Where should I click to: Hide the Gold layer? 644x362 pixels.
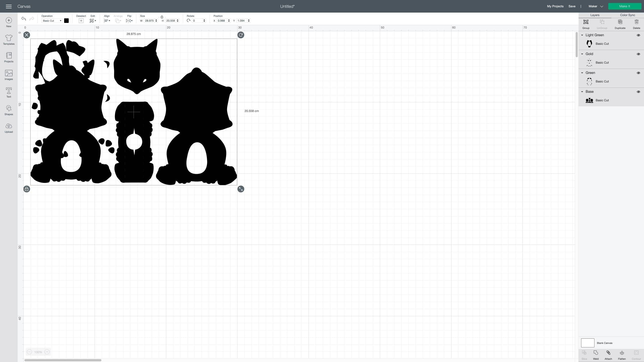[x=638, y=54]
